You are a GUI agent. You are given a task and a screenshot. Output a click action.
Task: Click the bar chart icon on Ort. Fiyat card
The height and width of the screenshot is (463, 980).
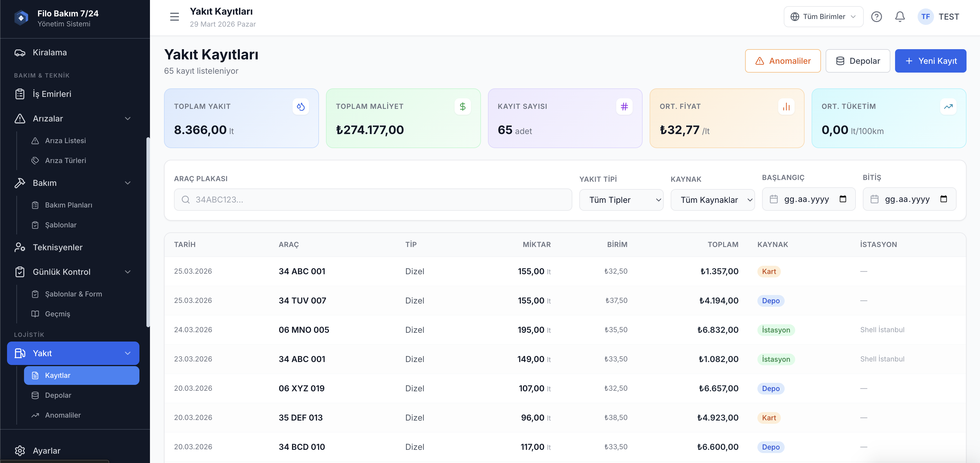point(786,107)
